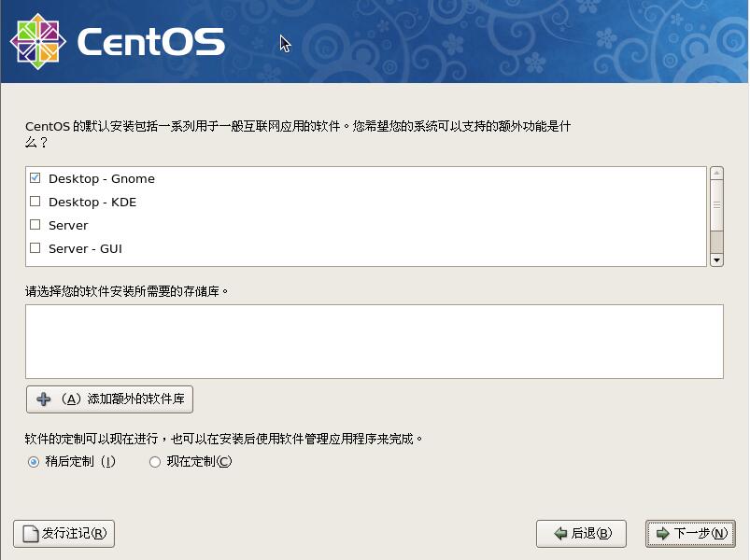Select the 现在定制 radio button
Image resolution: width=750 pixels, height=560 pixels.
(x=154, y=461)
